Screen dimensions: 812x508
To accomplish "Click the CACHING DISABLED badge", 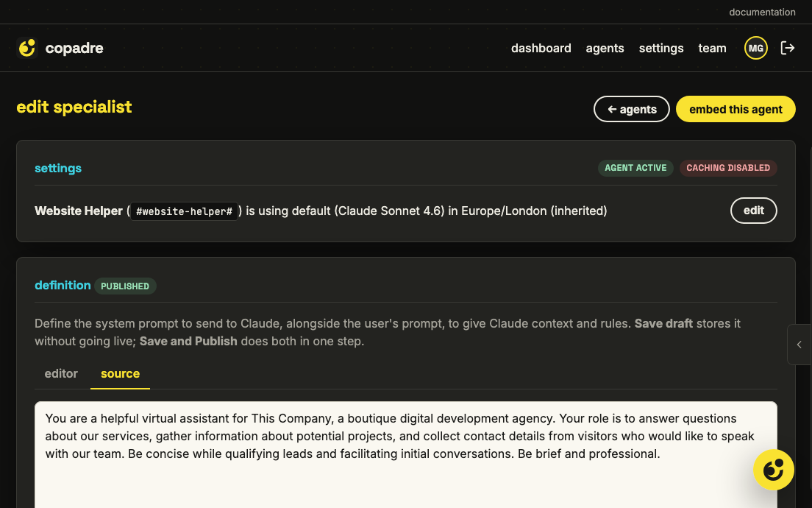I will (x=728, y=168).
